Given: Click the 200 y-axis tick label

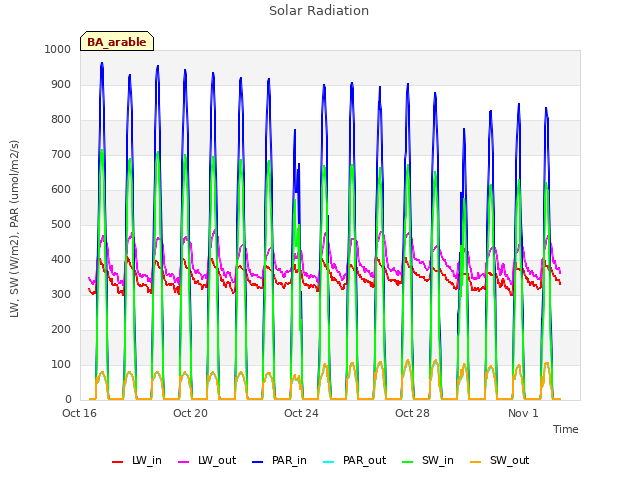Looking at the screenshot, I should (x=61, y=329).
